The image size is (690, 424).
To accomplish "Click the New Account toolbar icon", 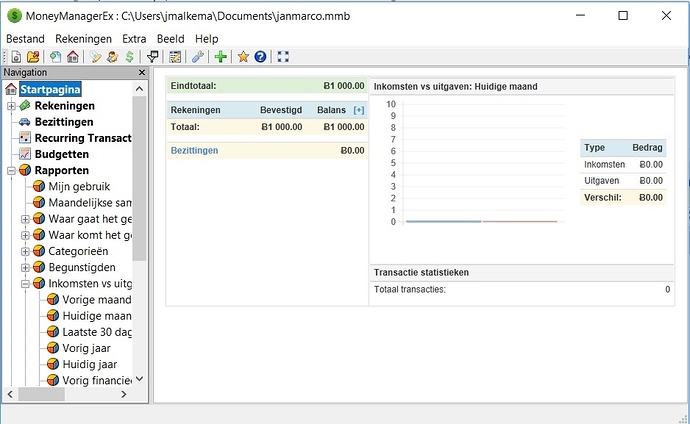I will (55, 57).
